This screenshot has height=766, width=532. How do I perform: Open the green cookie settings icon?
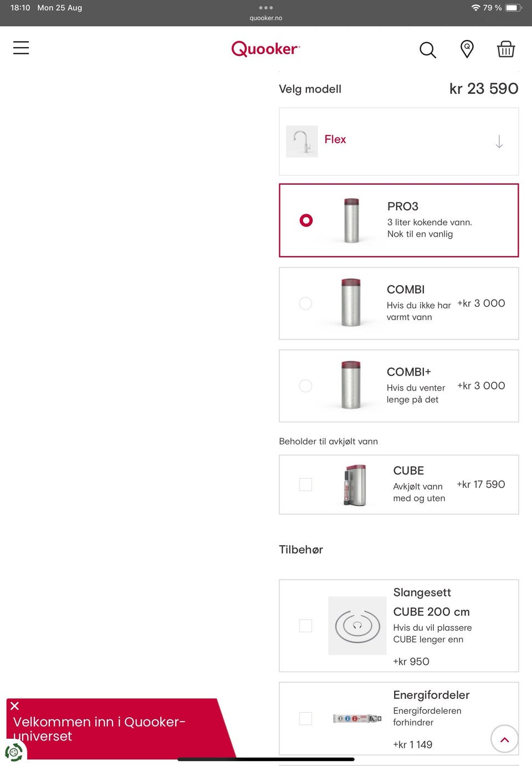[x=14, y=752]
